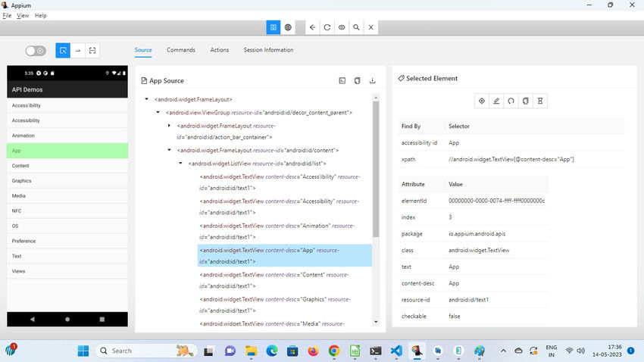Tap the Android recents square button
This screenshot has height=362, width=644.
pos(102,320)
